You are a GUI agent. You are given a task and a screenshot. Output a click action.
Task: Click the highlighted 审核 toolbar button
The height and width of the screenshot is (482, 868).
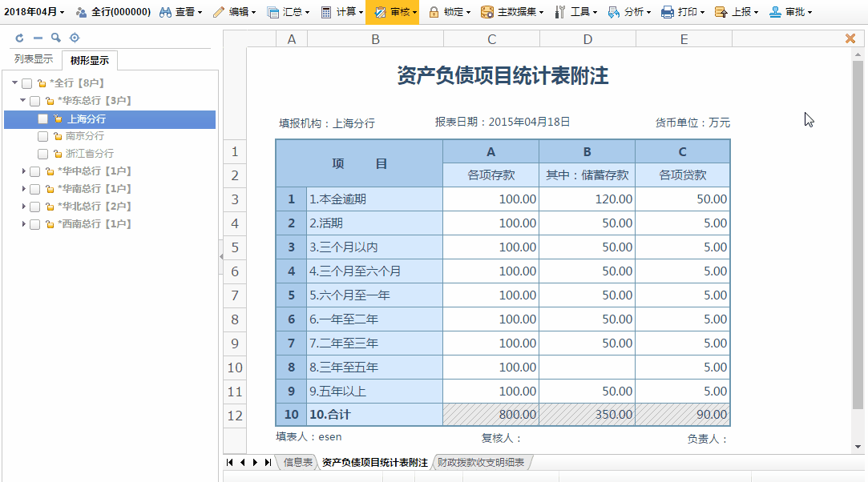392,12
